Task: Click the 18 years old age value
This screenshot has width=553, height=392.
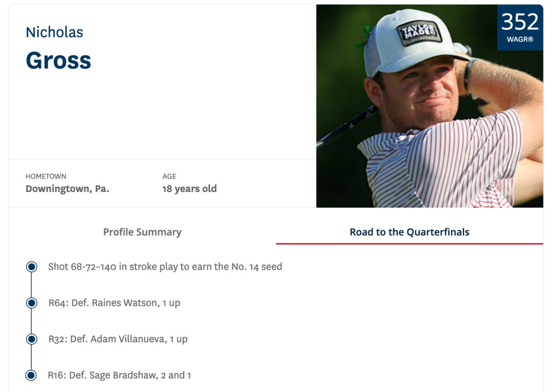Action: (x=189, y=189)
